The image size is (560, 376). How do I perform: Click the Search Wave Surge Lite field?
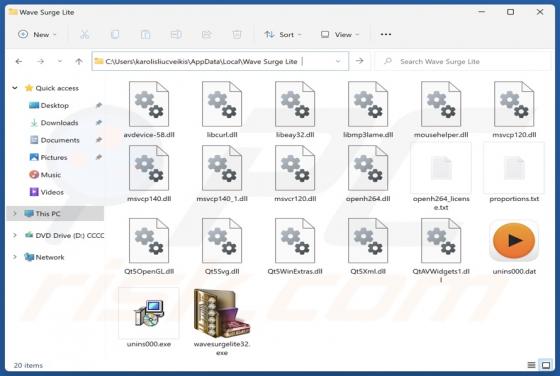[x=463, y=61]
